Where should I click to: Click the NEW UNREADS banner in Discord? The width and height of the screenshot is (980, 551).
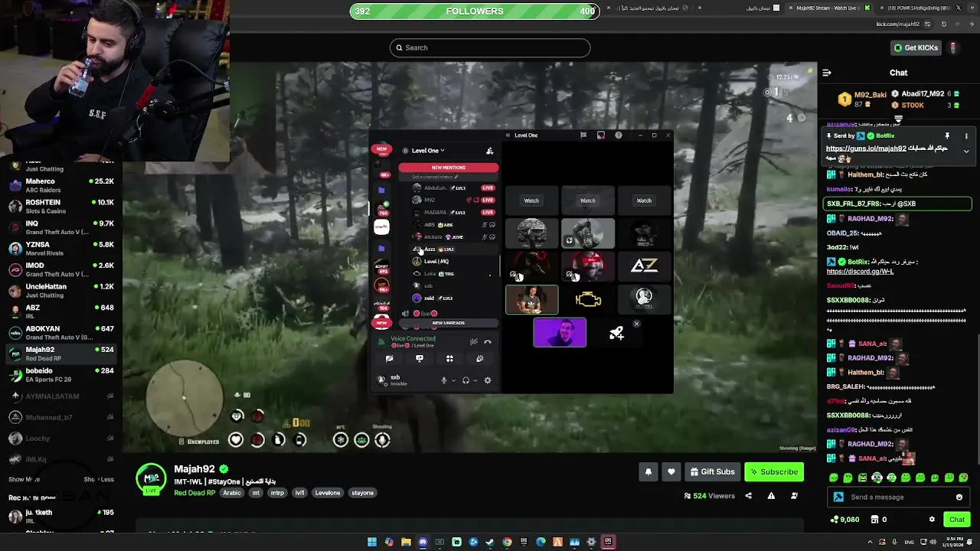tap(448, 323)
